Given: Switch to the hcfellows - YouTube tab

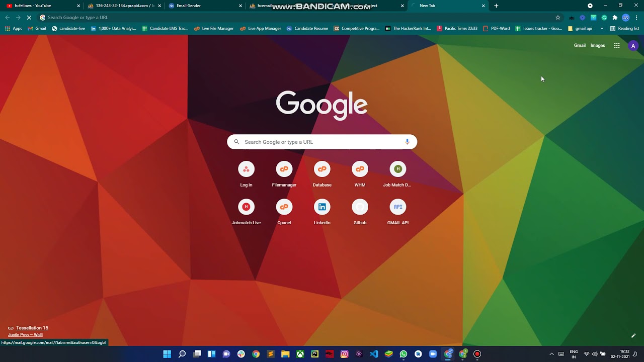Looking at the screenshot, I should click(x=43, y=6).
